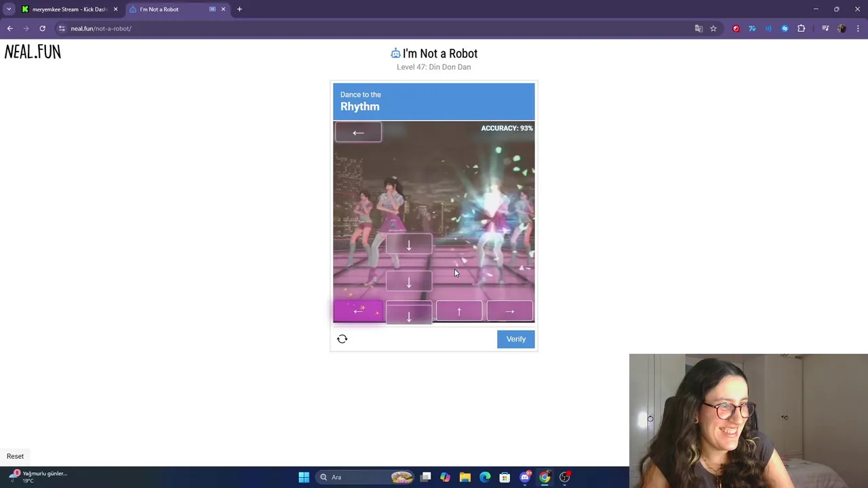Screen dimensions: 868x488
Task: Open the Chrome profile avatar
Action: point(842,28)
